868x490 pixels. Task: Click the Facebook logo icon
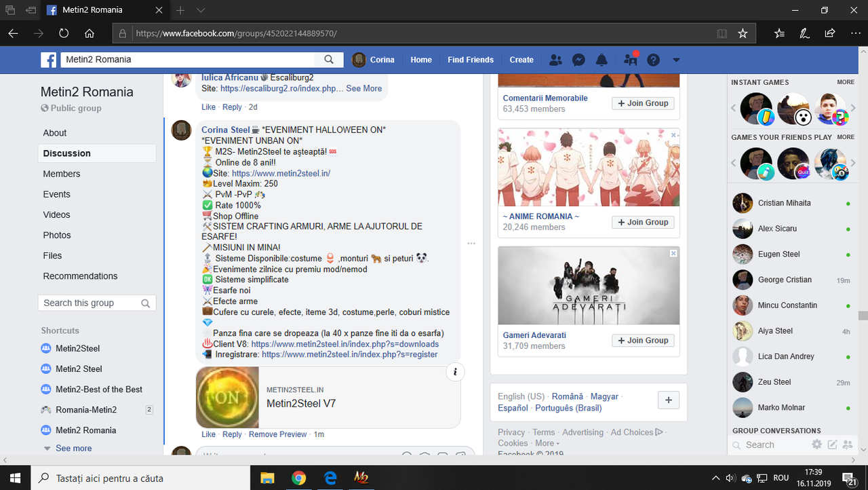coord(49,60)
